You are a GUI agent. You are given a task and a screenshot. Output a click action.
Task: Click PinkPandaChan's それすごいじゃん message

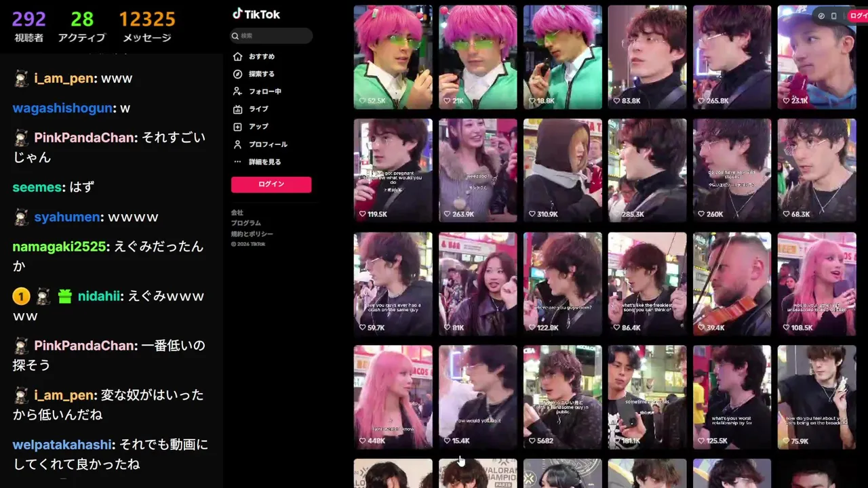click(x=108, y=147)
